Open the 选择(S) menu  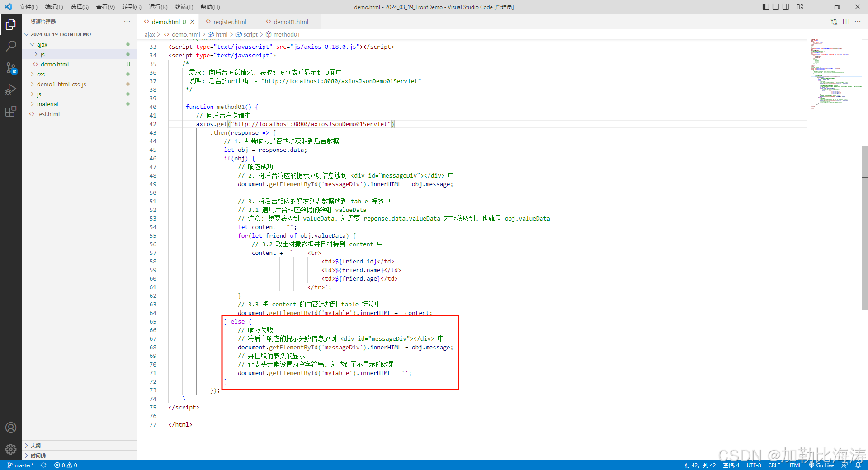point(80,7)
